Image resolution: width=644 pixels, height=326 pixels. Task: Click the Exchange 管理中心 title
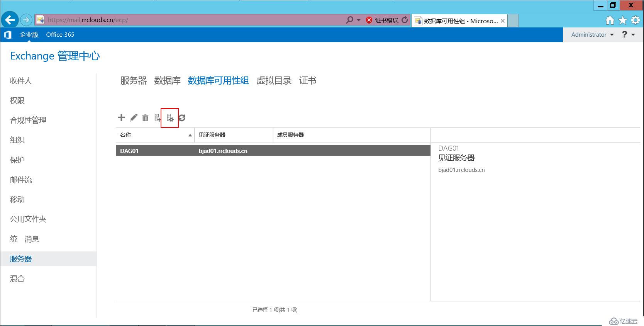(55, 56)
